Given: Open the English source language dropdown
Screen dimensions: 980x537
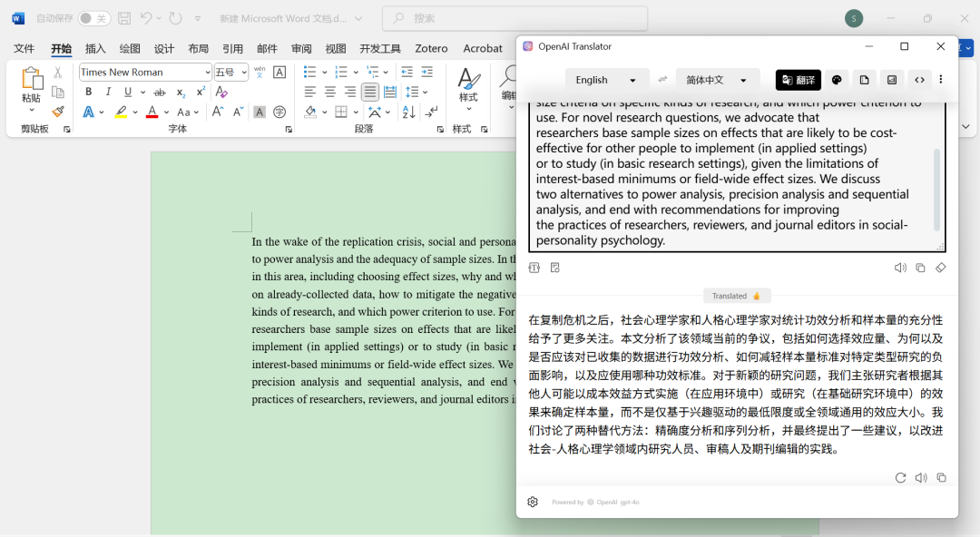Looking at the screenshot, I should tap(606, 80).
